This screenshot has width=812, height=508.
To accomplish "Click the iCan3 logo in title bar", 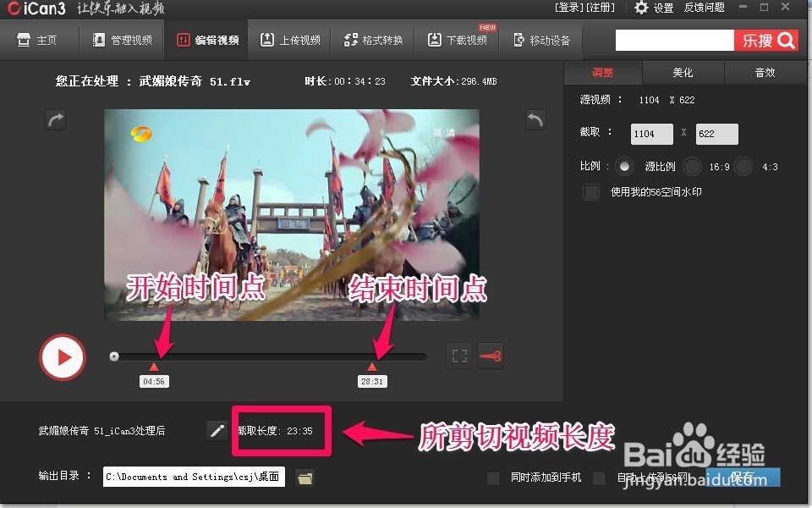I will [36, 8].
